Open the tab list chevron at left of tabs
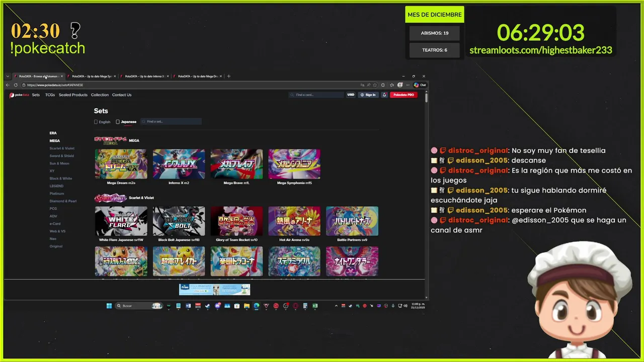The width and height of the screenshot is (644, 362). 8,76
